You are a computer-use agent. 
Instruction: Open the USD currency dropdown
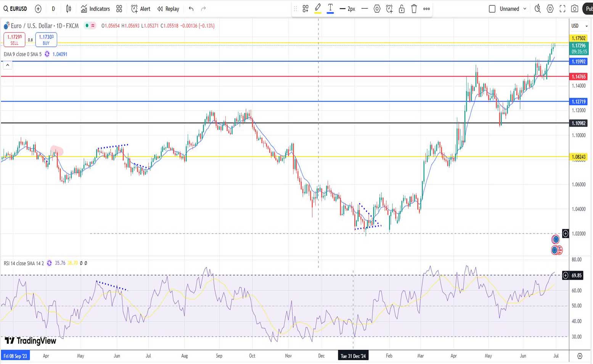tap(579, 26)
